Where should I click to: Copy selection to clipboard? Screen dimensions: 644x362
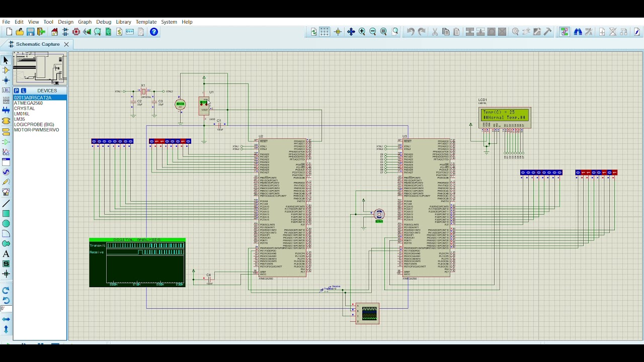pos(446,32)
